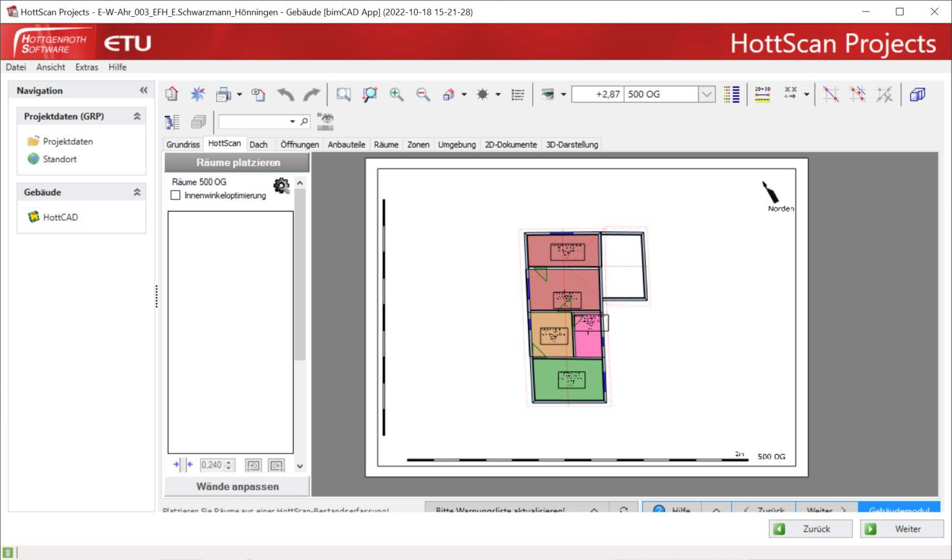Open the 3D box view icon
Screen dimensions: 952x560
point(917,94)
